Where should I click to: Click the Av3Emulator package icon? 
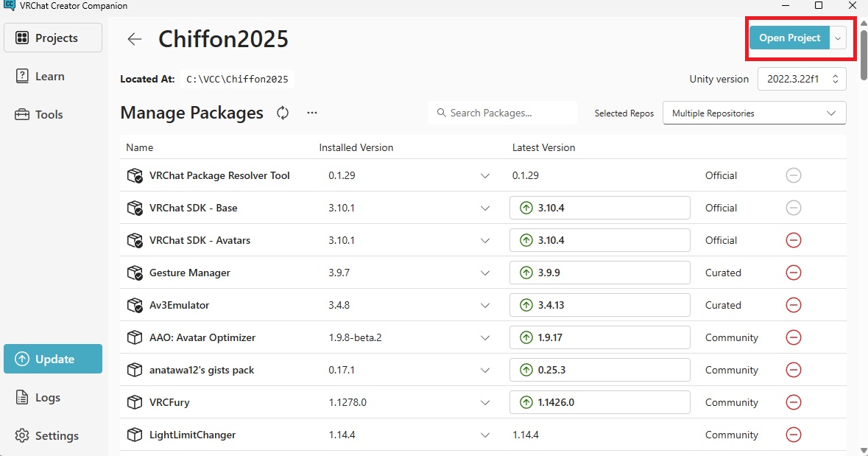135,305
